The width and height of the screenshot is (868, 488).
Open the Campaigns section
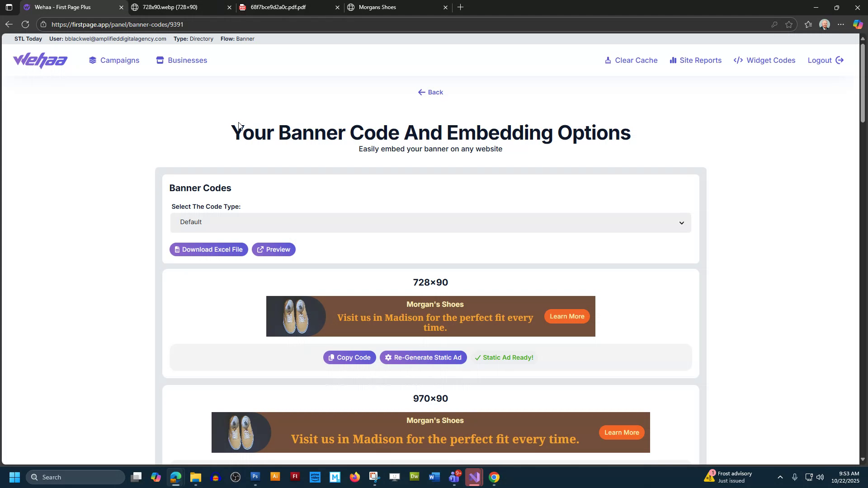pos(114,60)
